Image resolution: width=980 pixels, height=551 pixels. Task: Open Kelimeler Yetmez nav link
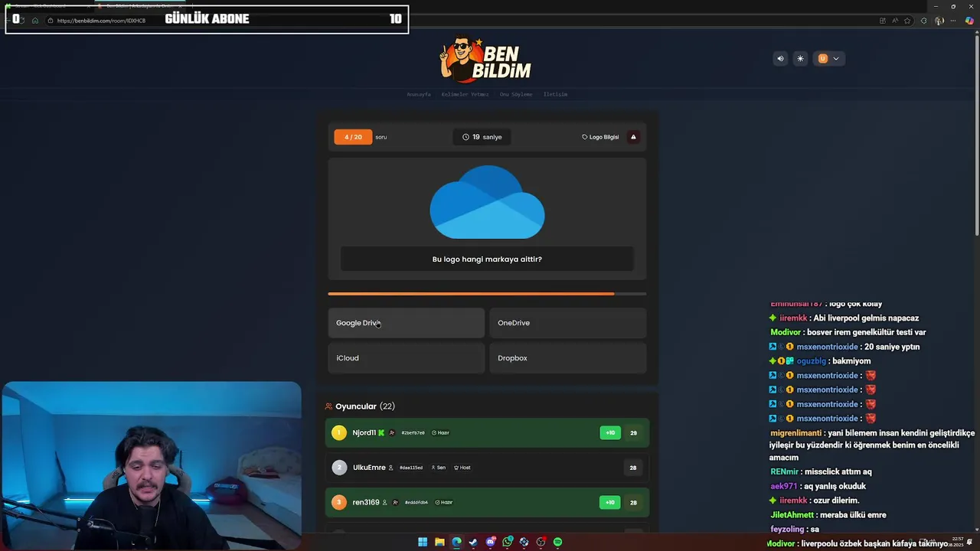tap(465, 94)
